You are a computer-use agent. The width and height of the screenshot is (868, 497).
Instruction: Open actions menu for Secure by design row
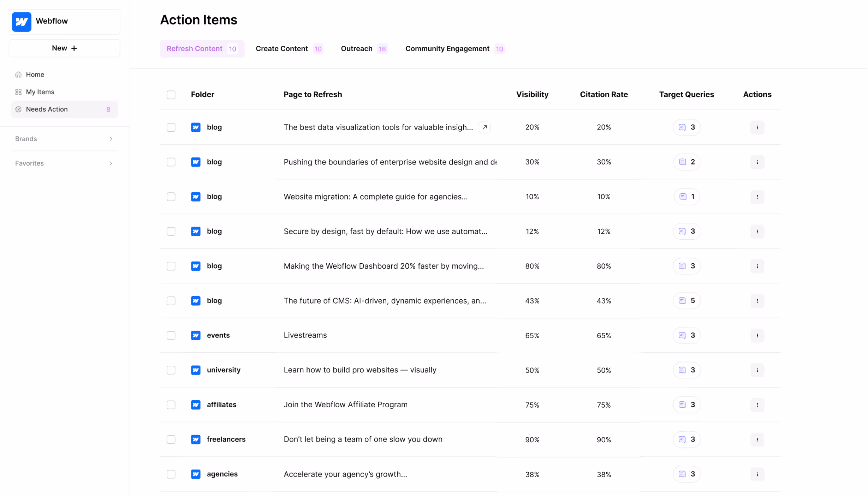tap(757, 232)
